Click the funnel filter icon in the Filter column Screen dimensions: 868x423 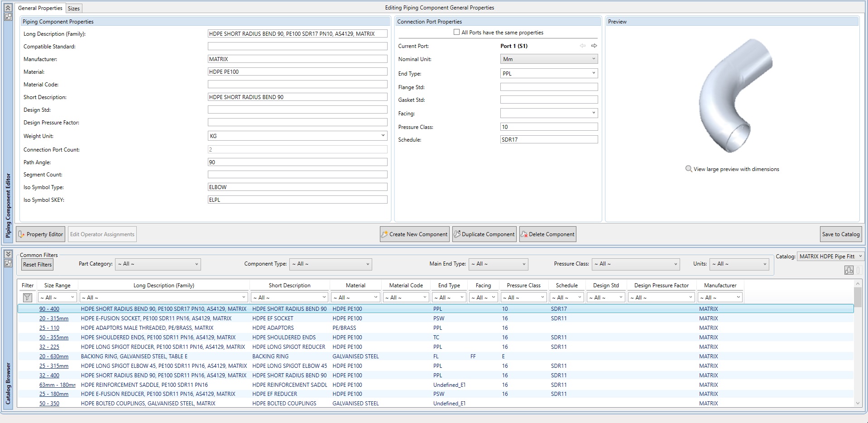point(27,297)
